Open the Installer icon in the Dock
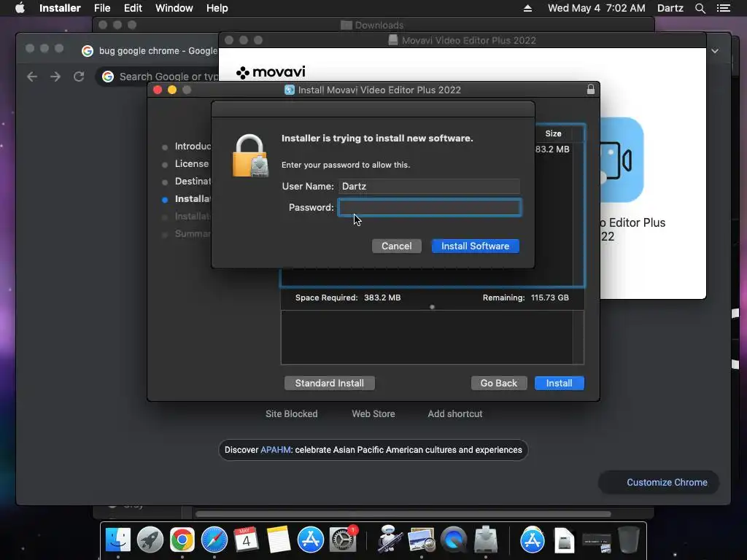Screen dimensions: 747x560 pyautogui.click(x=486, y=540)
